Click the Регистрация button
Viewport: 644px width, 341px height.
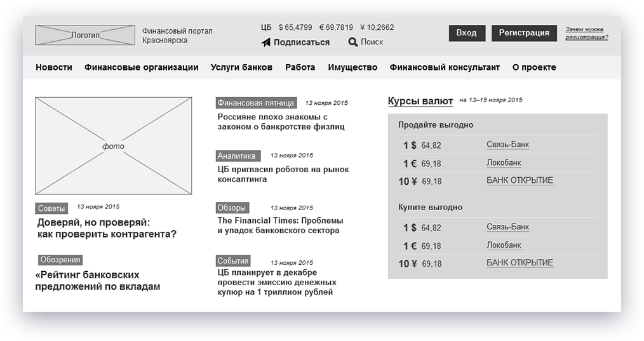(x=524, y=33)
